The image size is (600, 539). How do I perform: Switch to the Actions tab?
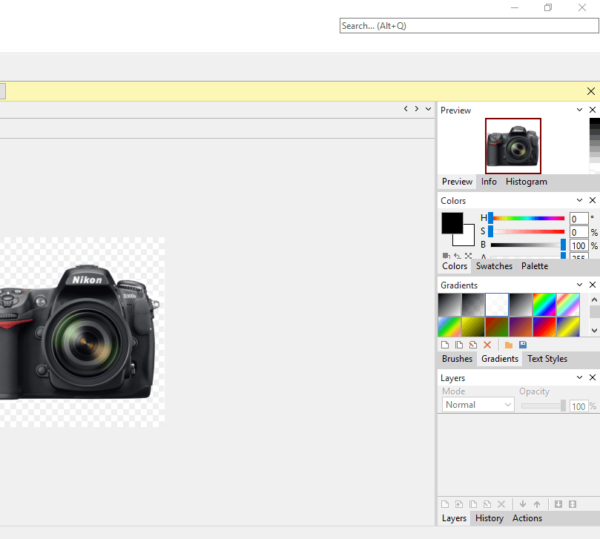527,518
